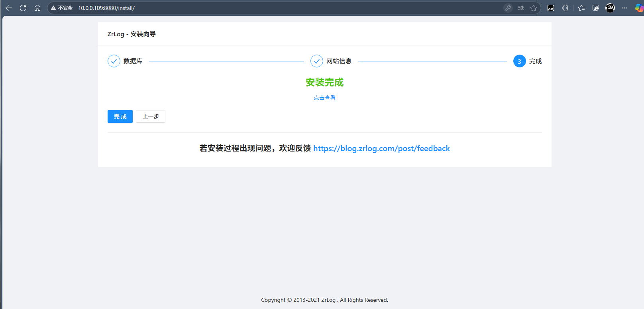
Task: Go back with the browser back arrow
Action: (x=9, y=8)
